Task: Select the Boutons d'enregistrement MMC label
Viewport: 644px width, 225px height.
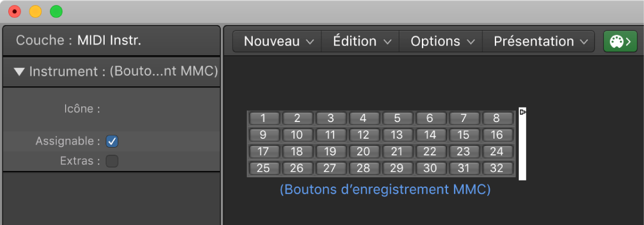Action: coord(385,190)
